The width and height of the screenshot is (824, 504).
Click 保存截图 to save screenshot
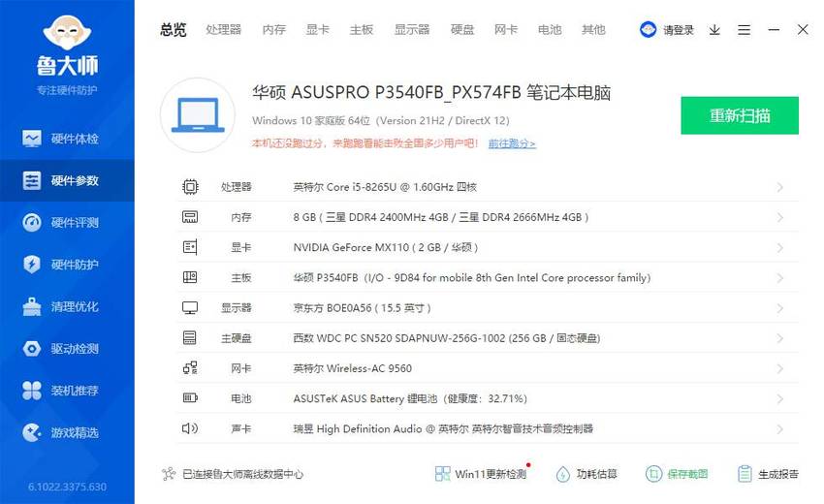677,474
